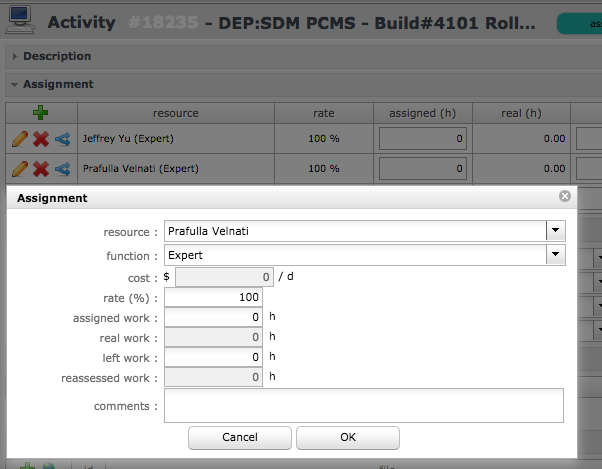Click the resource column header
Viewport: 602px width, 469px height.
point(175,113)
